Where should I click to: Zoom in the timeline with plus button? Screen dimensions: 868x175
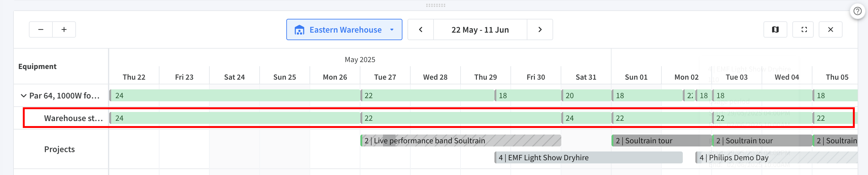(64, 29)
